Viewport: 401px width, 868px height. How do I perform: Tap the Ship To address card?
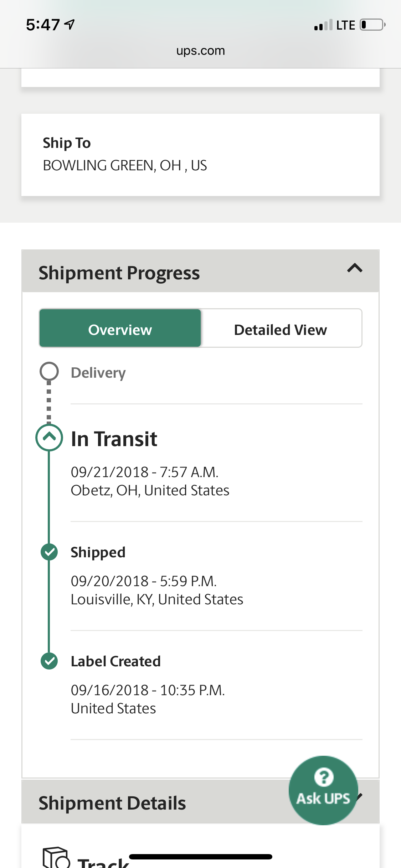tap(200, 155)
